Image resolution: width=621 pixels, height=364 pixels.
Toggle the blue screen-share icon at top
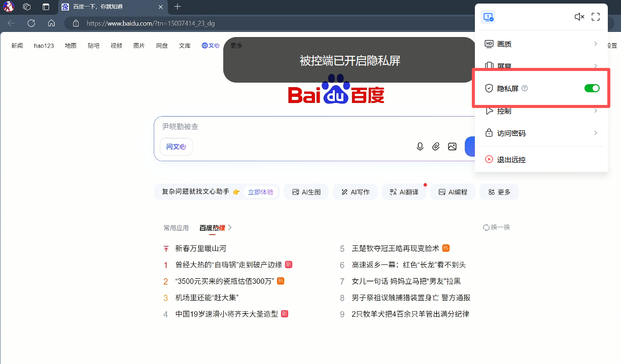tap(488, 17)
